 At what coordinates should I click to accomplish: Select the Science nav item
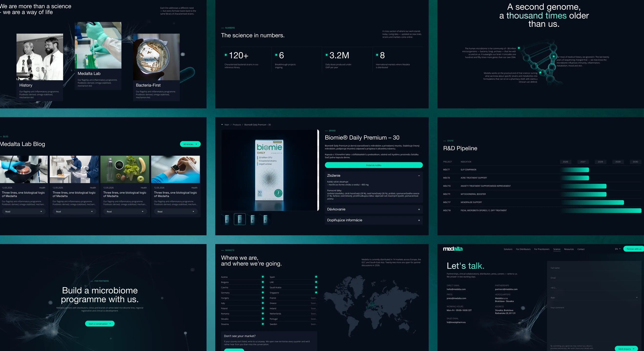pos(557,249)
